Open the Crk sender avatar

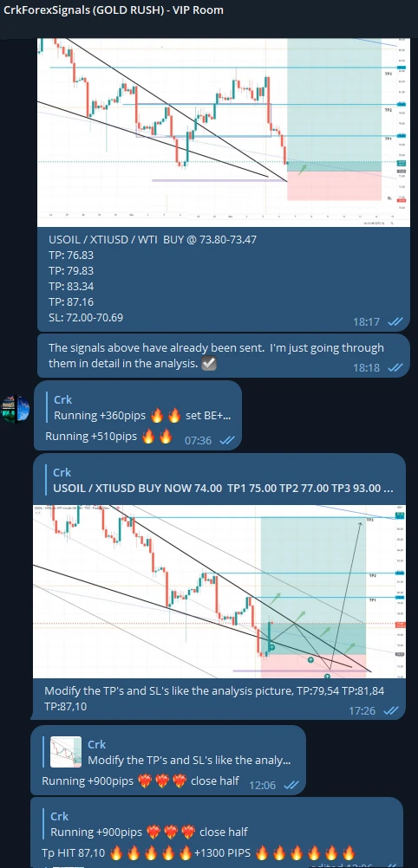[x=15, y=409]
